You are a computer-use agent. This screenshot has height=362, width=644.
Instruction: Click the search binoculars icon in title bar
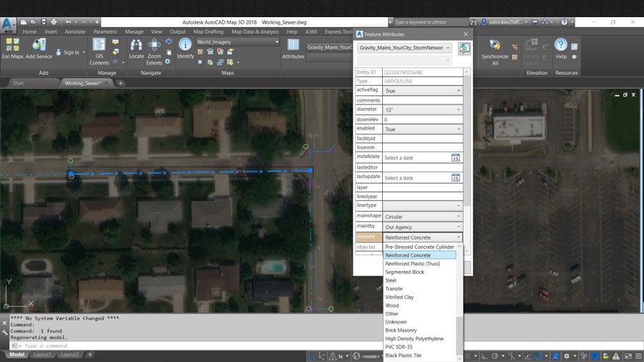click(474, 22)
